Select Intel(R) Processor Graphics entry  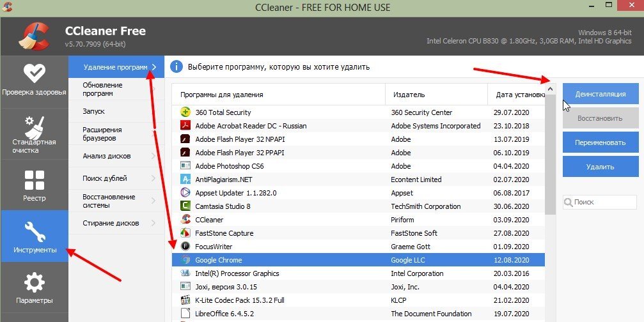358,273
